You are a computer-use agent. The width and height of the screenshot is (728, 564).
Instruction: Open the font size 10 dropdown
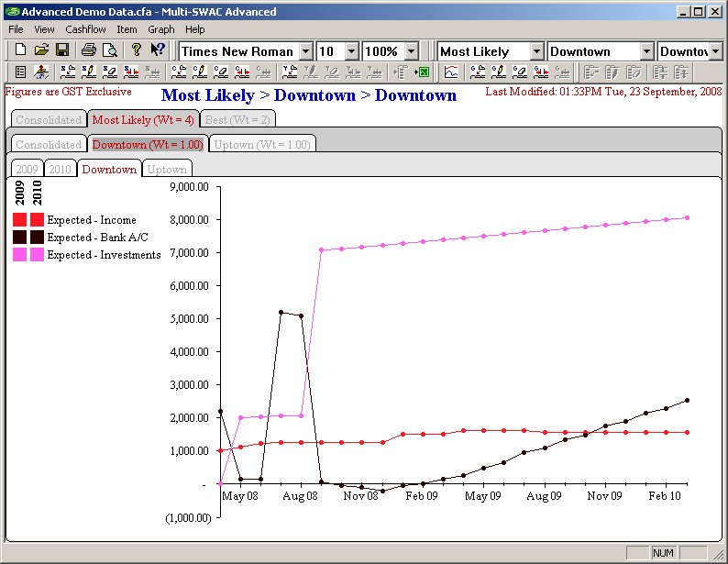point(351,51)
